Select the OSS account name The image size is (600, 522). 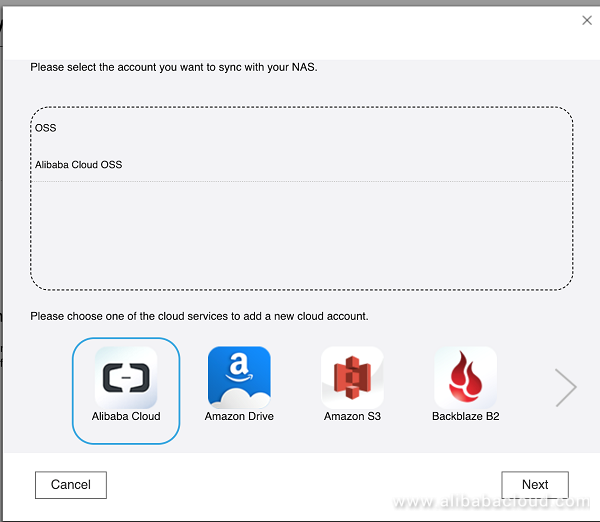click(x=46, y=128)
